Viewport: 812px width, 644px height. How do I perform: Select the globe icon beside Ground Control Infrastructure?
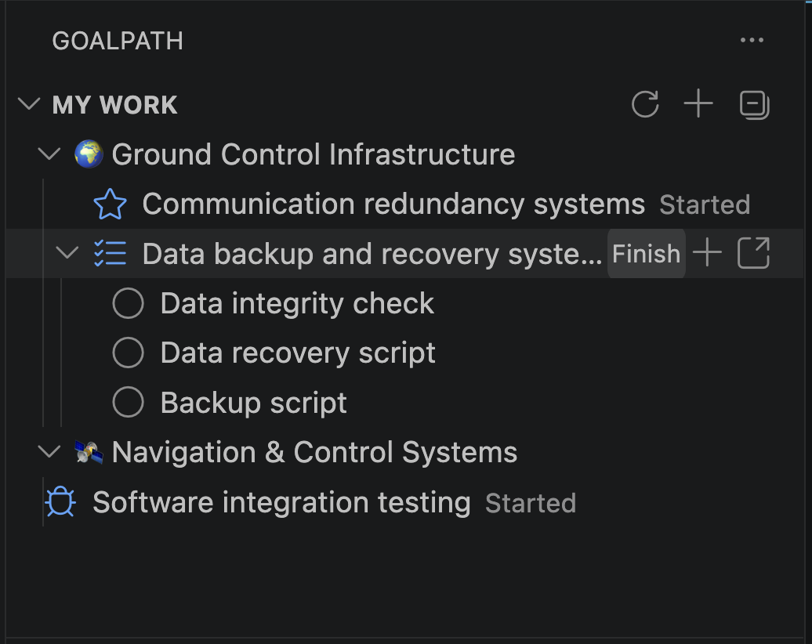(x=88, y=154)
